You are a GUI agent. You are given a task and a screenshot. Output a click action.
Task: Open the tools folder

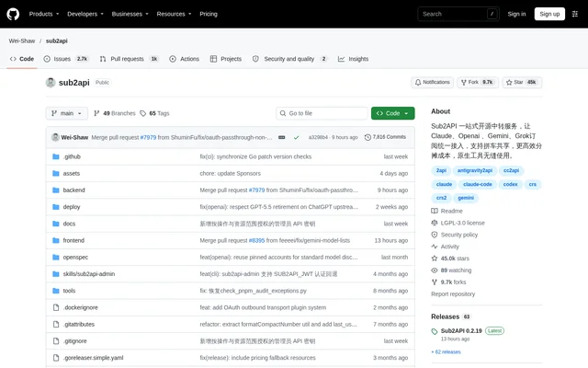coord(69,291)
